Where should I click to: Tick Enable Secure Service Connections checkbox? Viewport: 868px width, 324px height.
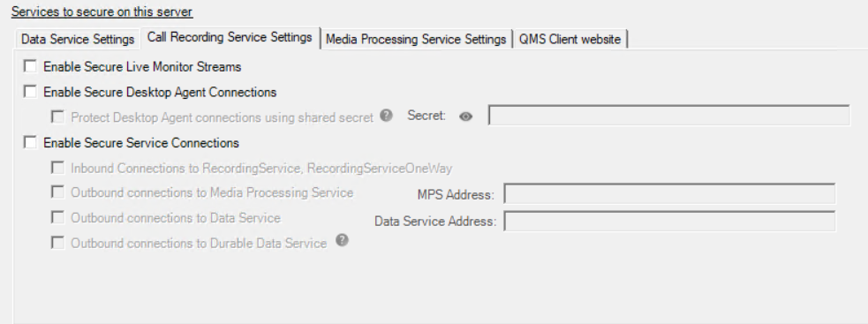click(x=30, y=142)
